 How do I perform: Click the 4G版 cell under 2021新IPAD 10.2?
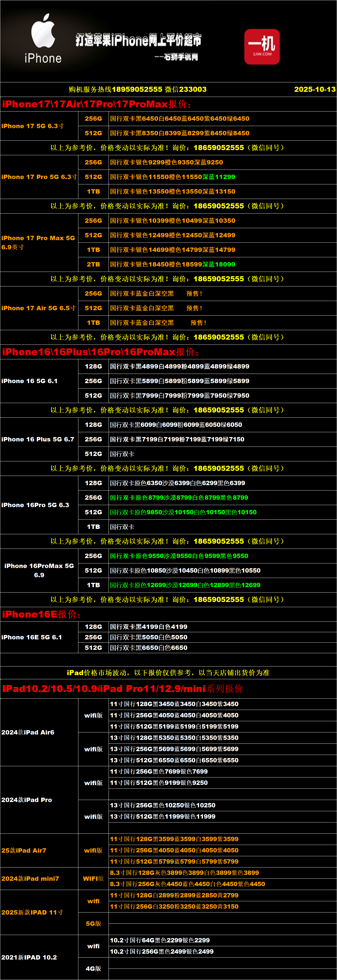pyautogui.click(x=93, y=968)
